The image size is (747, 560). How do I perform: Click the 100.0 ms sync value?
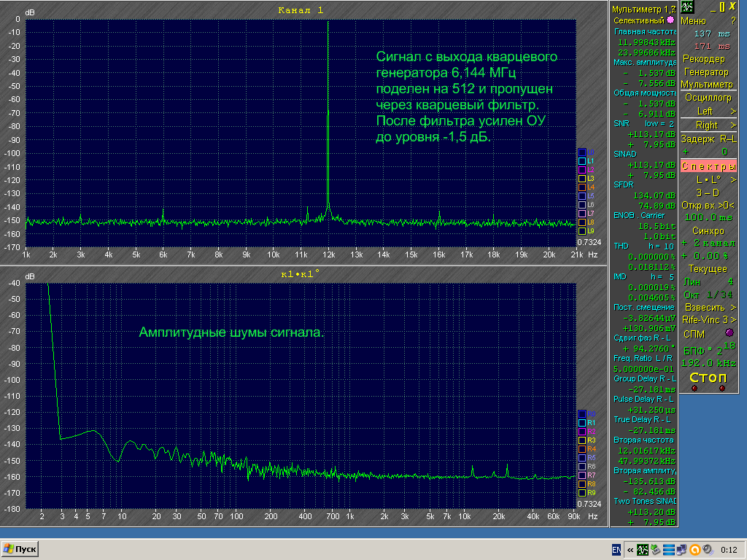(708, 217)
